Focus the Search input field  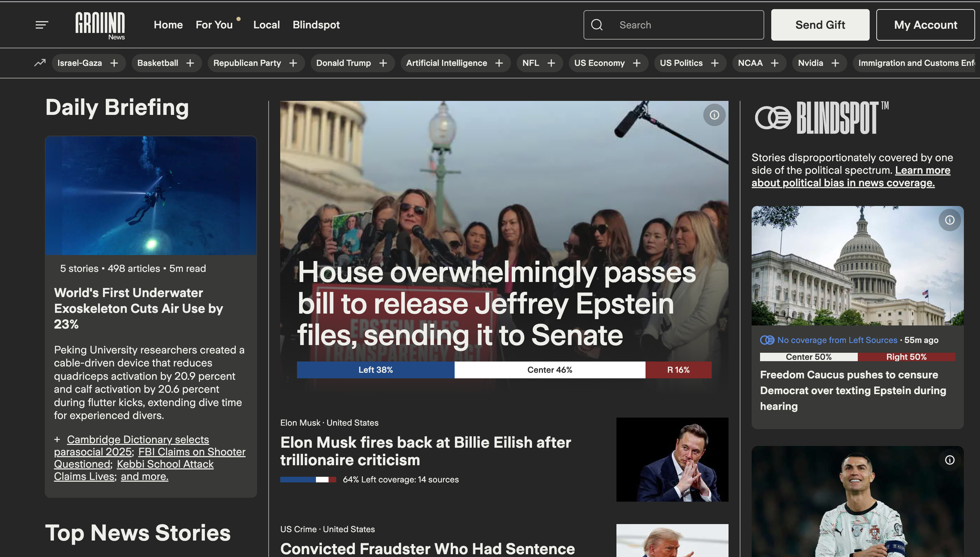[x=684, y=25]
